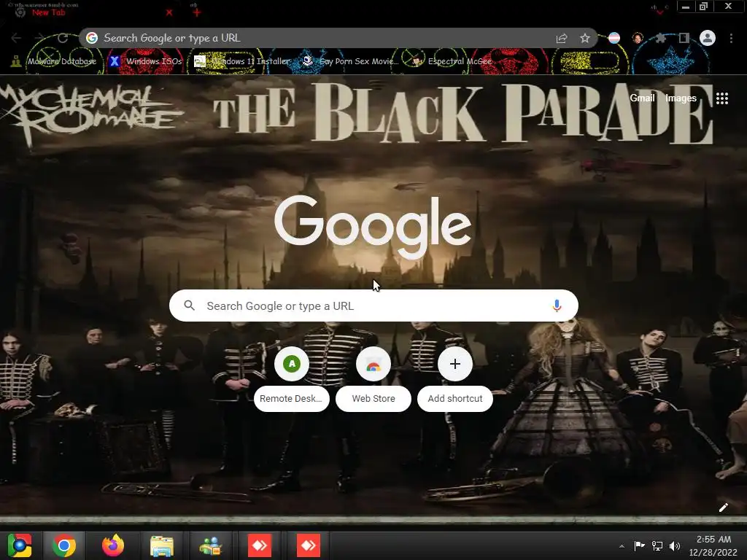Open a new tab with plus button
The height and width of the screenshot is (560, 747).
coord(197,12)
